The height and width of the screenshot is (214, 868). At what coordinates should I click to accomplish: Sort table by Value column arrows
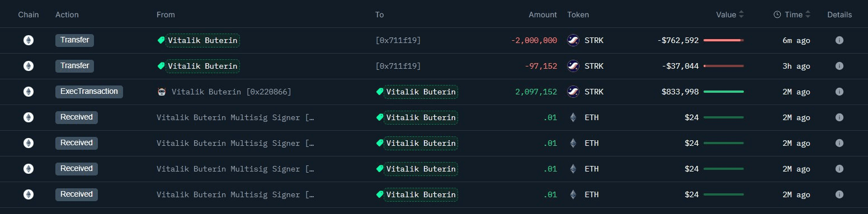[x=741, y=15]
